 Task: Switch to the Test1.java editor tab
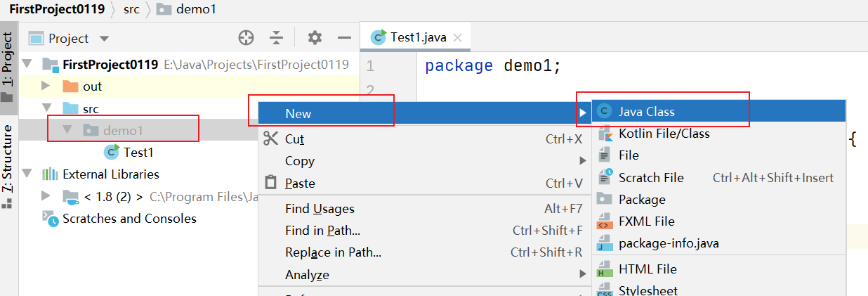(411, 37)
